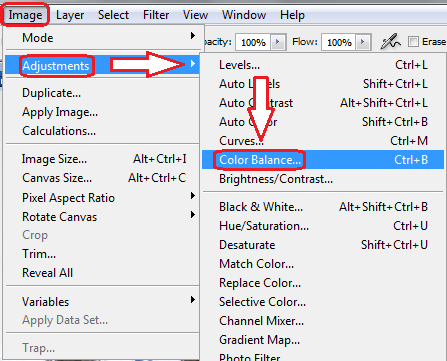This screenshot has height=361, width=447.
Task: Select Auto Levels adjustment
Action: pos(323,84)
